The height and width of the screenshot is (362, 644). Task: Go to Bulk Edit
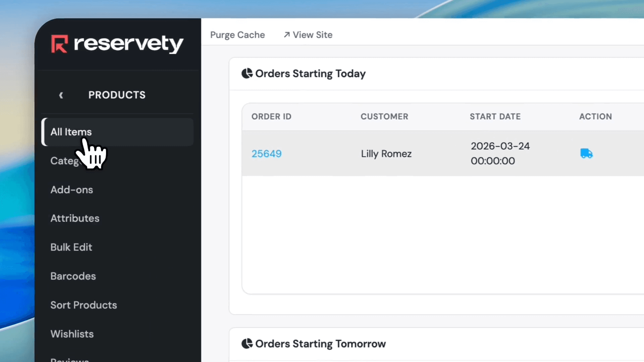pyautogui.click(x=71, y=247)
